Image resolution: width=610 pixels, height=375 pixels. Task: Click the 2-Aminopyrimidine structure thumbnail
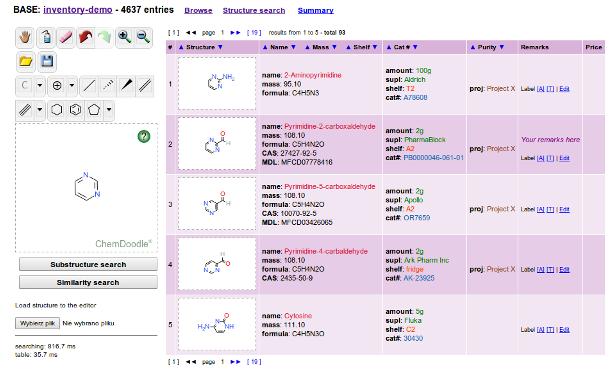[217, 84]
